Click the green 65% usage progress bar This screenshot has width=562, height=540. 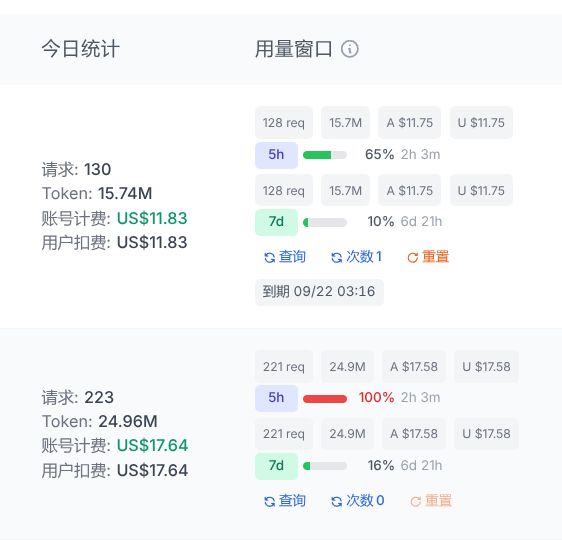point(325,155)
